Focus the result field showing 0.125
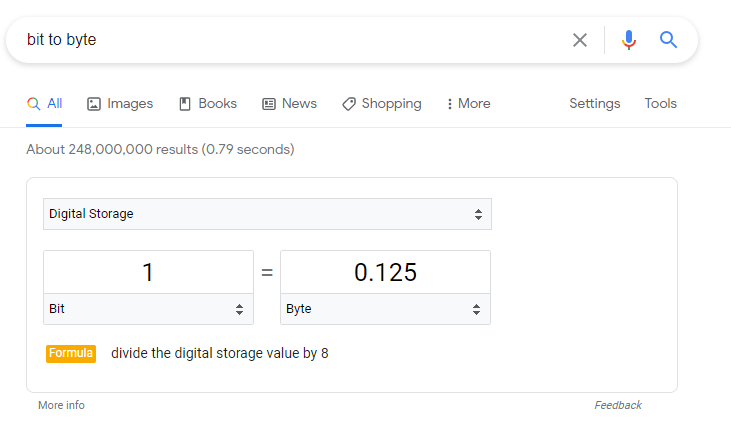The image size is (731, 433). pyautogui.click(x=385, y=272)
